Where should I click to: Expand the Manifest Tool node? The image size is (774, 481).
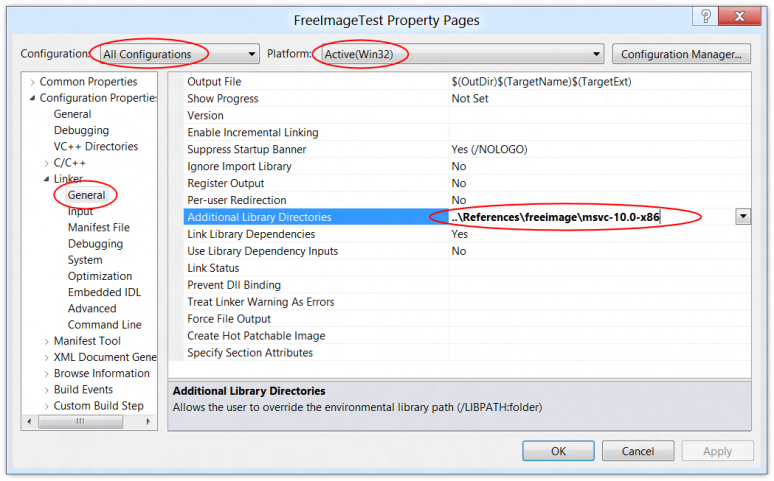point(46,341)
